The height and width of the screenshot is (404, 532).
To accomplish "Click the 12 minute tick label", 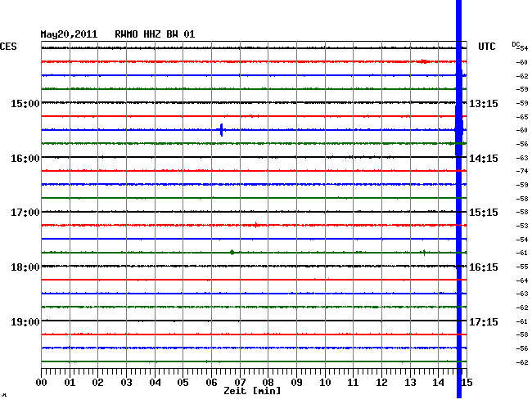I will point(381,383).
